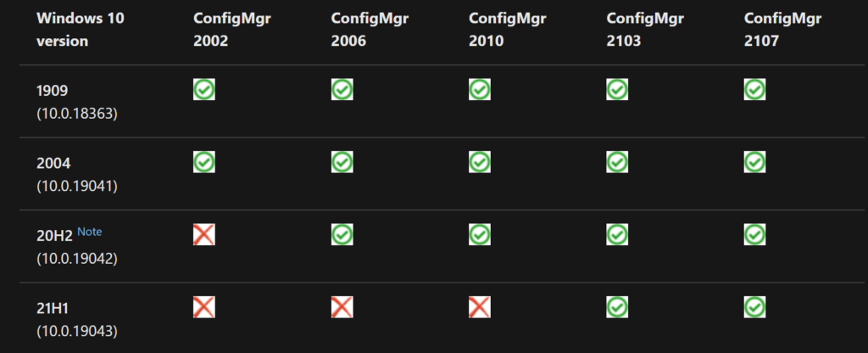Image resolution: width=868 pixels, height=353 pixels.
Task: Click the green check for 20H2 under ConfigMgr 2010
Action: click(x=480, y=234)
